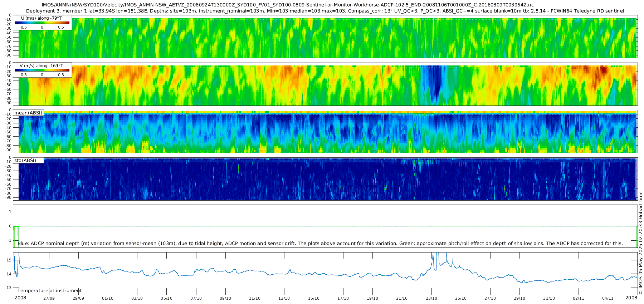The height and width of the screenshot is (304, 644).
Task: Click the U velocity colorbar legend
Action: 42,23
